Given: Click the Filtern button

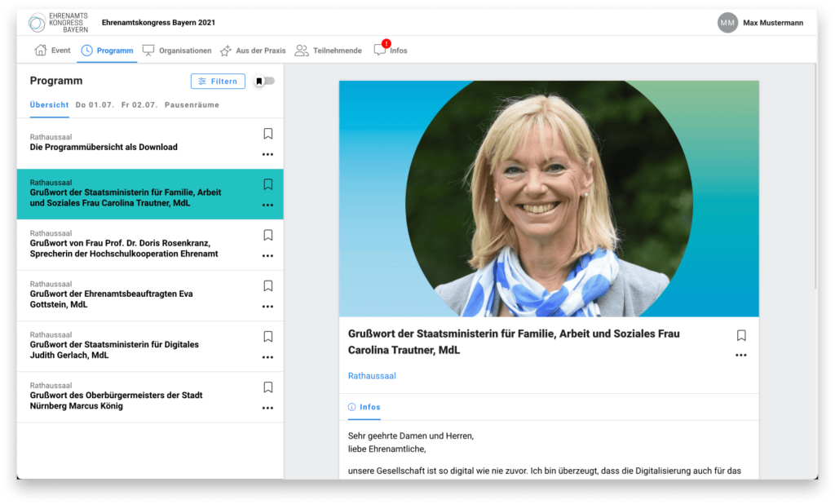Looking at the screenshot, I should tap(217, 81).
